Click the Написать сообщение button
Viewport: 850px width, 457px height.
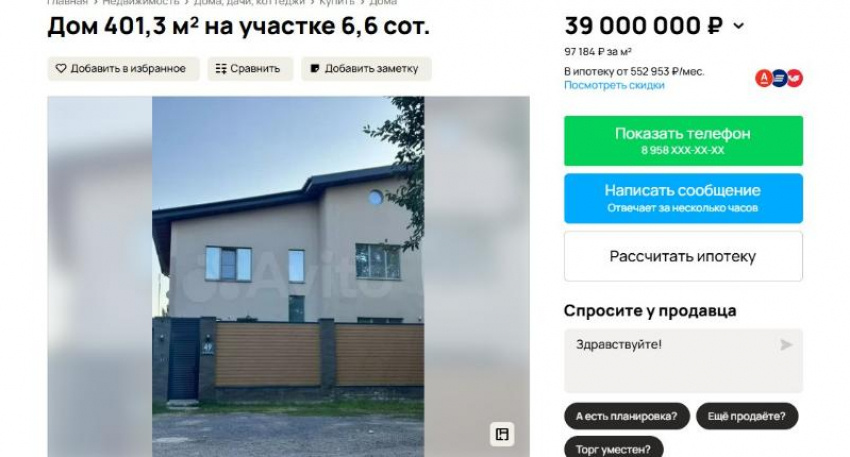pyautogui.click(x=683, y=198)
